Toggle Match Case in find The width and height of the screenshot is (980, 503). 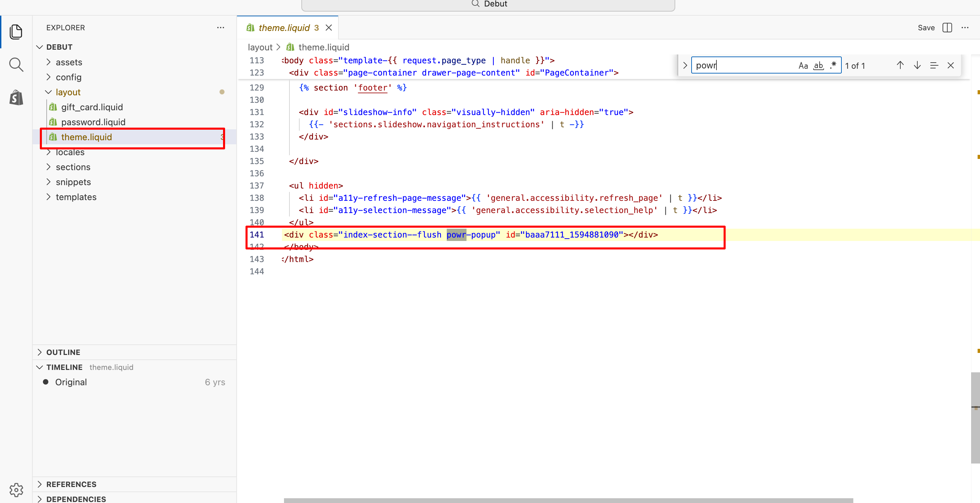pos(803,65)
